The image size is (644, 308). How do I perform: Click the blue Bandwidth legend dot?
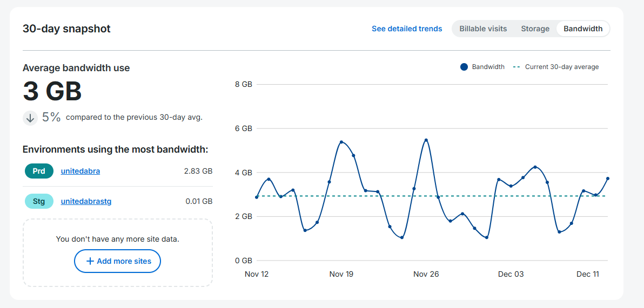tap(464, 67)
